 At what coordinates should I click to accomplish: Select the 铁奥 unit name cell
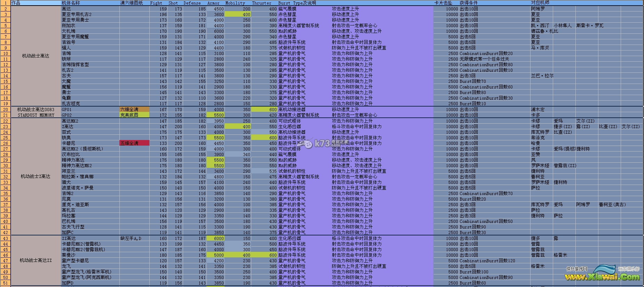(x=90, y=138)
